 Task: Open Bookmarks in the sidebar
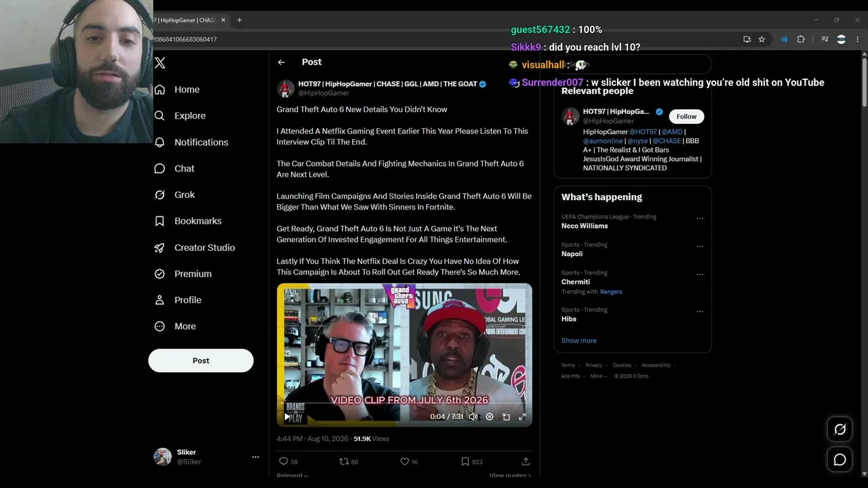188,221
